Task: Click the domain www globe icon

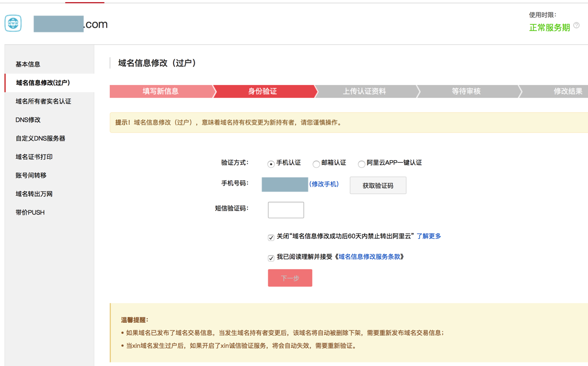Action: pos(13,23)
